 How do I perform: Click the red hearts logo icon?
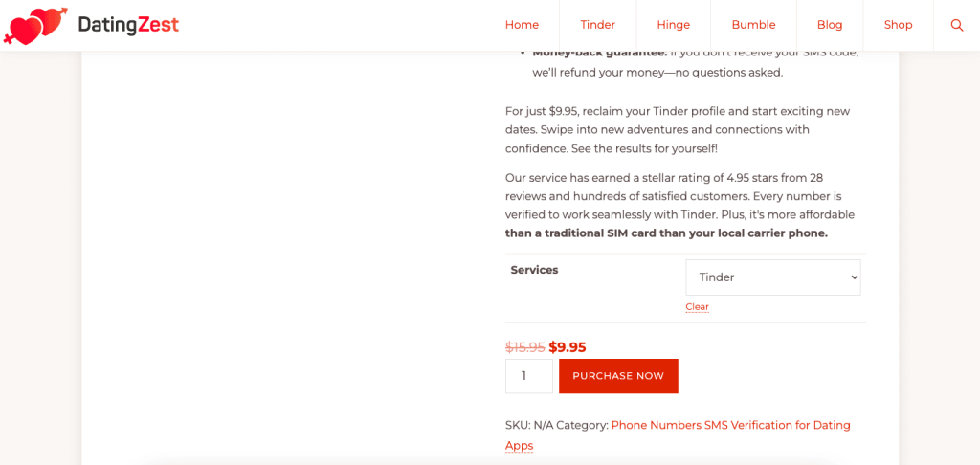pos(35,26)
